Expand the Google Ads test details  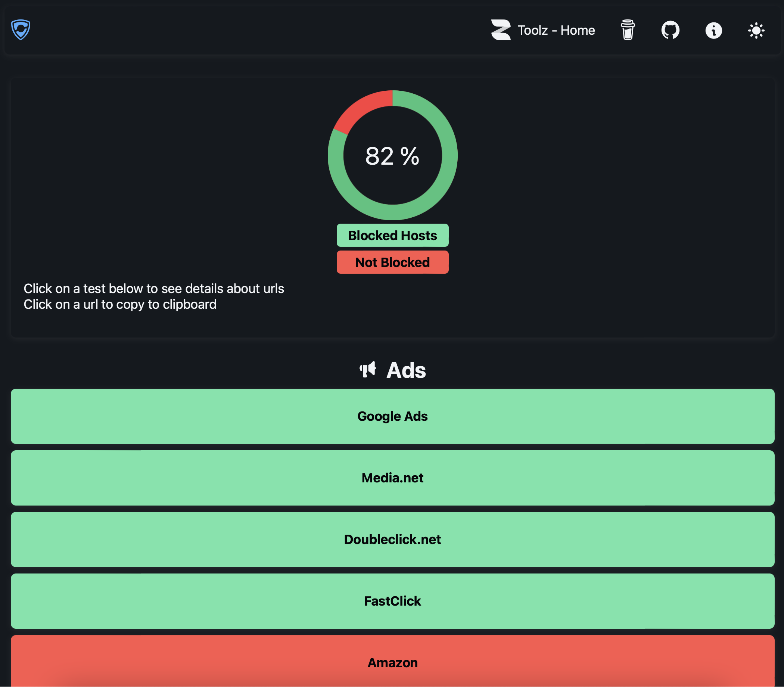point(392,416)
